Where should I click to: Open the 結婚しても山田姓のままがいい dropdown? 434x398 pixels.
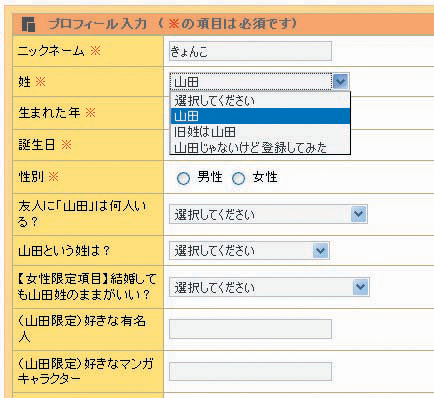pos(269,287)
